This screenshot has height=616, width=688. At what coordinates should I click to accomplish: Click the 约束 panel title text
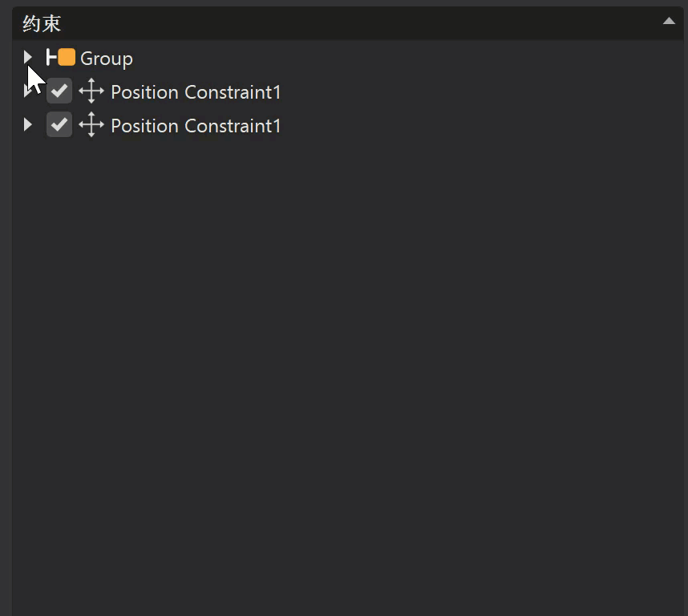pyautogui.click(x=42, y=23)
